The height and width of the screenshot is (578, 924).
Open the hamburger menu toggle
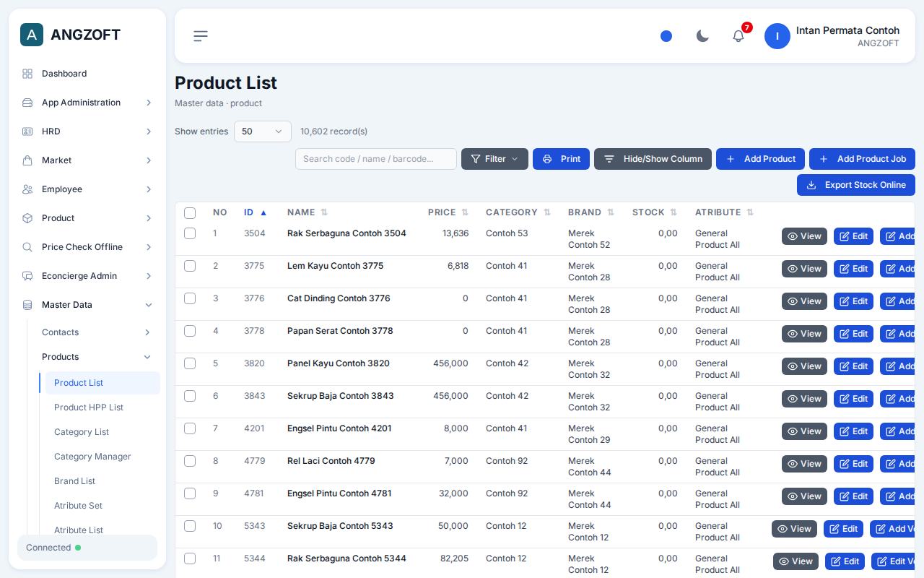[201, 36]
